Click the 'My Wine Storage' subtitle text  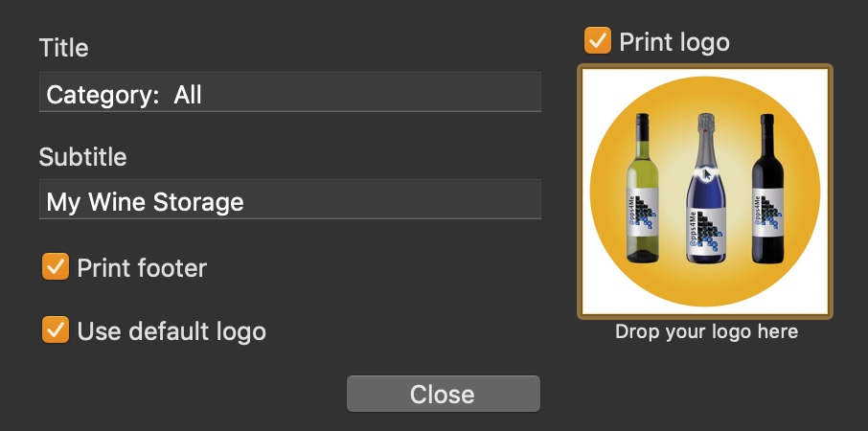coord(145,202)
